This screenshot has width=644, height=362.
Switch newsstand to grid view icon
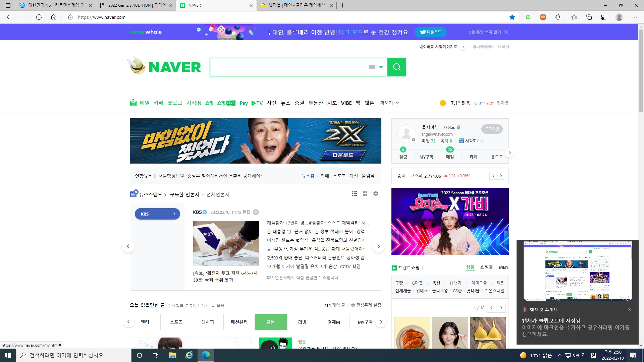pos(365,194)
